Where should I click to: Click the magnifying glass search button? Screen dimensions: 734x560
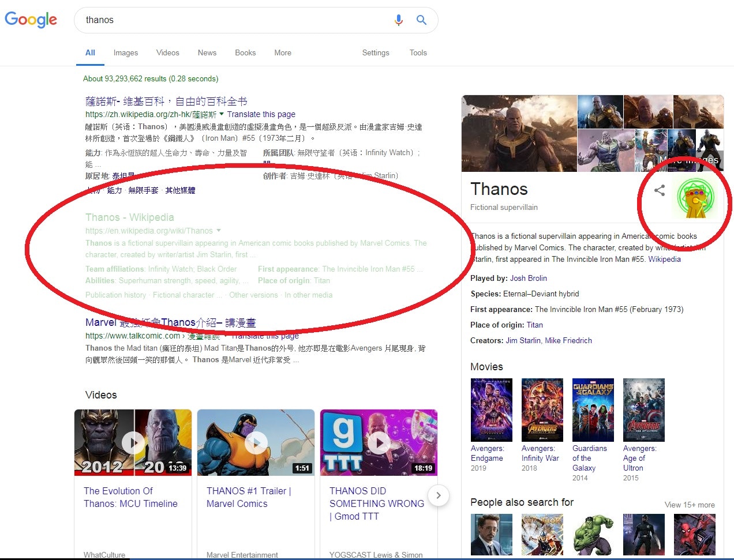[422, 20]
